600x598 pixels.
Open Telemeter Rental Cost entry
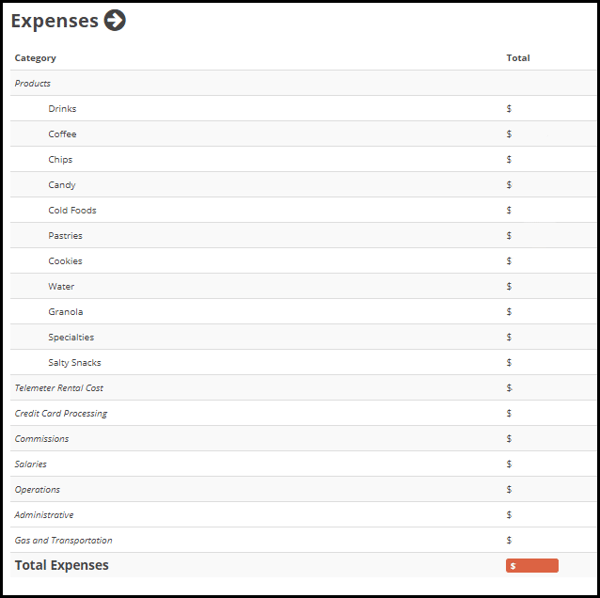tap(303, 388)
